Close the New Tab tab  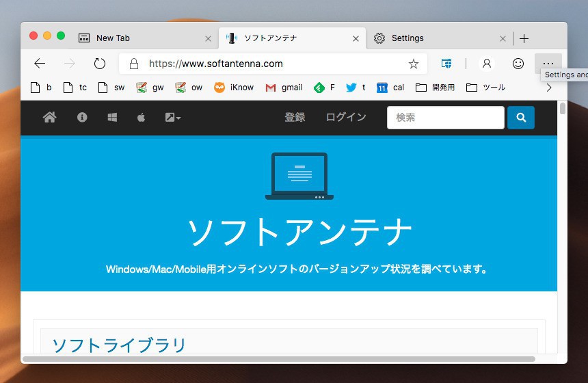[208, 38]
